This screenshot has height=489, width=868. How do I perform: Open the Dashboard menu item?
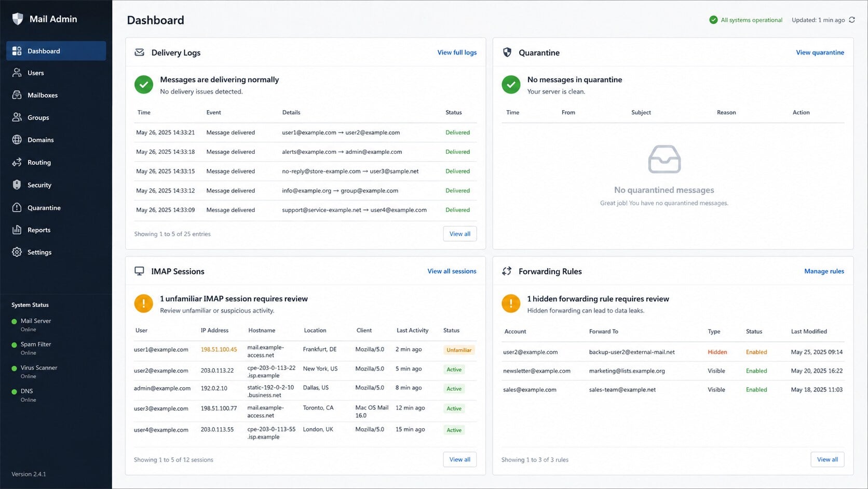[56, 51]
